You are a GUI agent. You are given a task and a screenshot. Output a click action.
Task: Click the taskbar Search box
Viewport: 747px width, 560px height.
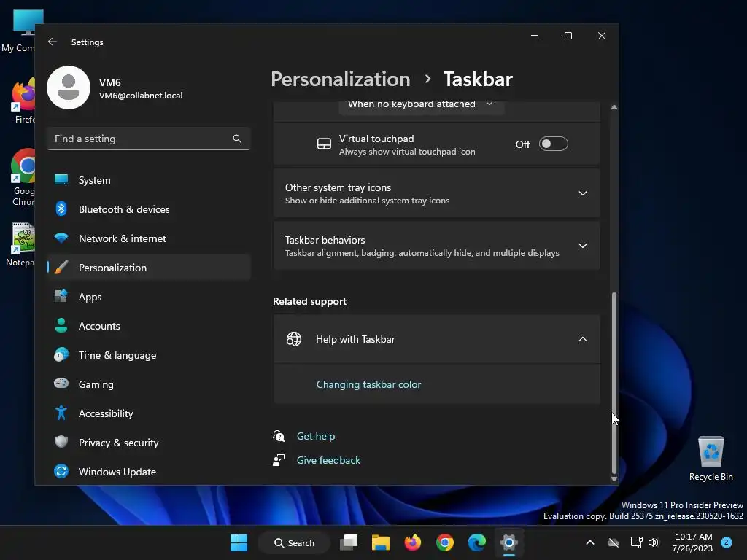294,542
